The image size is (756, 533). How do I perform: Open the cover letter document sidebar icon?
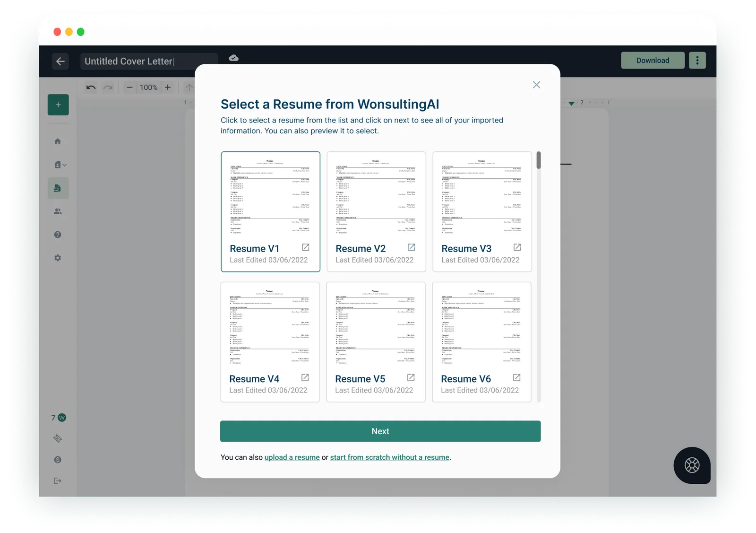(x=58, y=188)
